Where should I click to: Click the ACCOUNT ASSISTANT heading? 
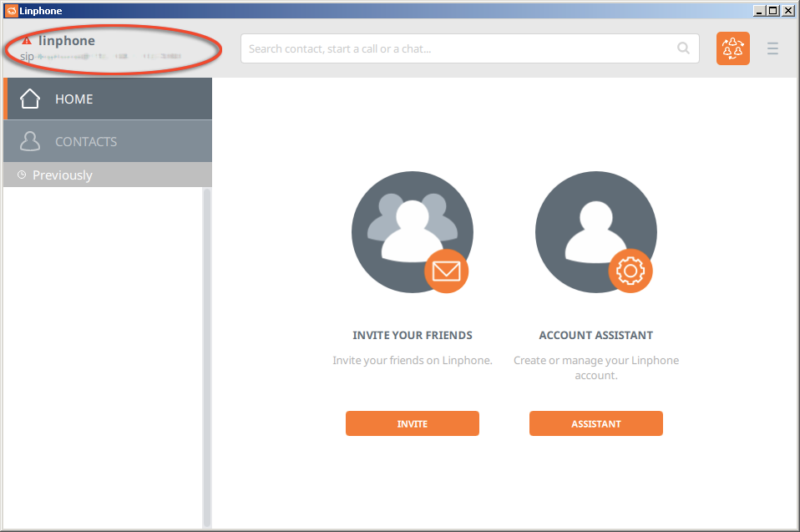(x=596, y=335)
